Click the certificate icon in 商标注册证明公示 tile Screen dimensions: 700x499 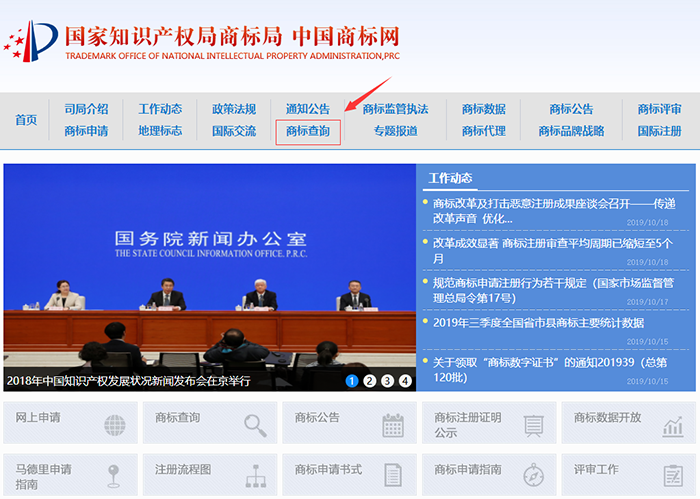533,426
